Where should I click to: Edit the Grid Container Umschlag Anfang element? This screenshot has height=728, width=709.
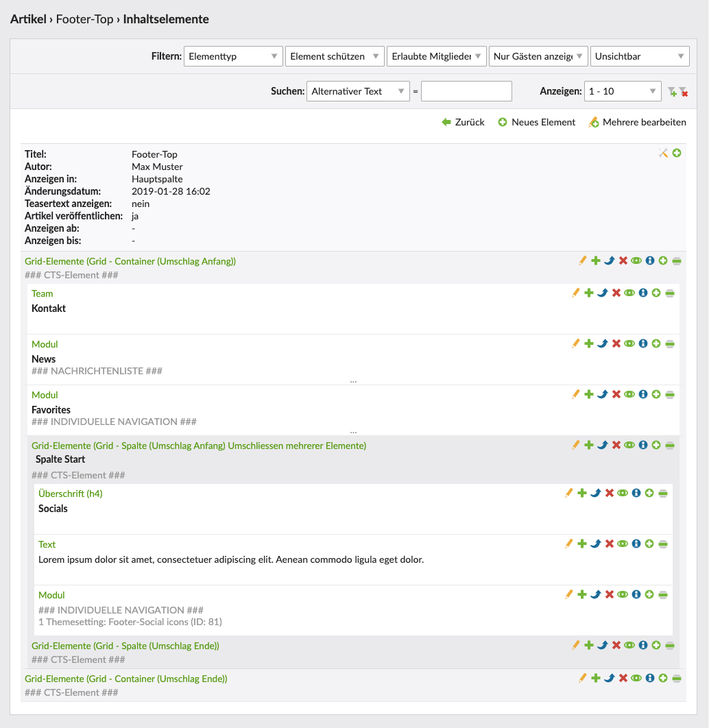(583, 261)
